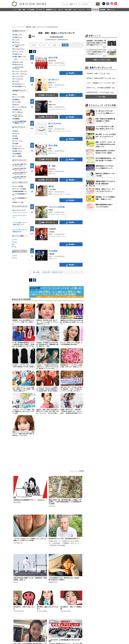Open 酔いどれかもめ title link
This screenshot has width=129, height=644.
click(x=55, y=124)
